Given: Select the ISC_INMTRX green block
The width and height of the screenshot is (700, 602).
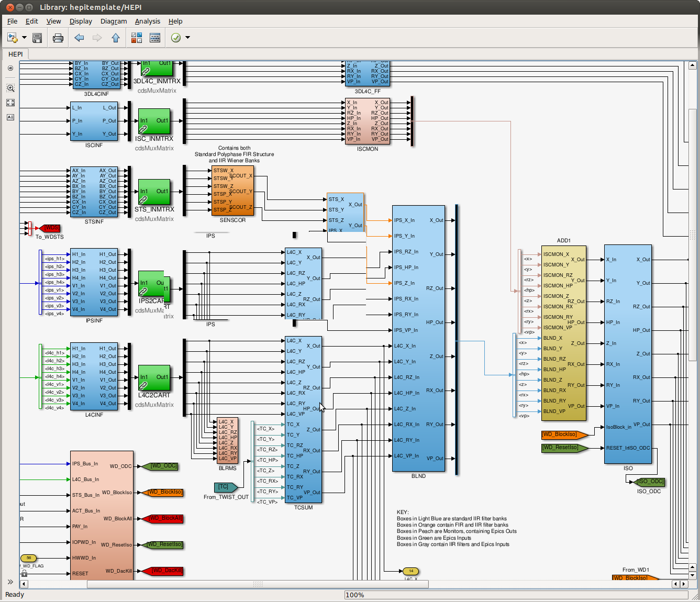Looking at the screenshot, I should 154,121.
